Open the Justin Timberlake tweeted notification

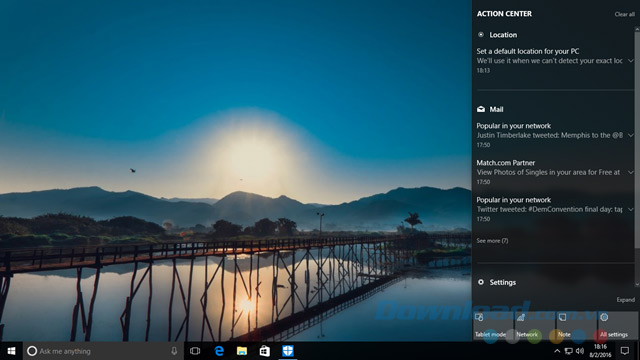click(x=549, y=135)
